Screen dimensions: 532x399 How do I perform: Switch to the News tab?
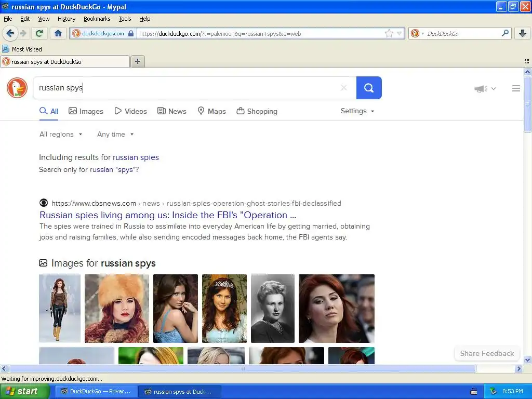pyautogui.click(x=172, y=111)
